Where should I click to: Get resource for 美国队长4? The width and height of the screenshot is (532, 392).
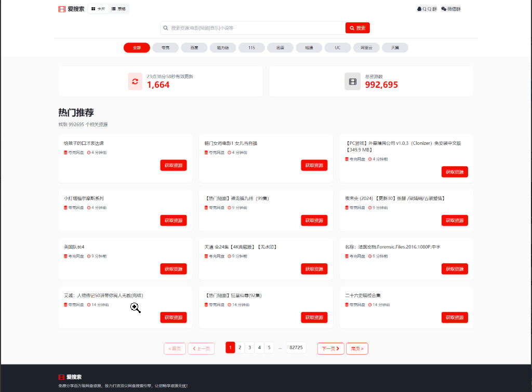[x=174, y=269]
